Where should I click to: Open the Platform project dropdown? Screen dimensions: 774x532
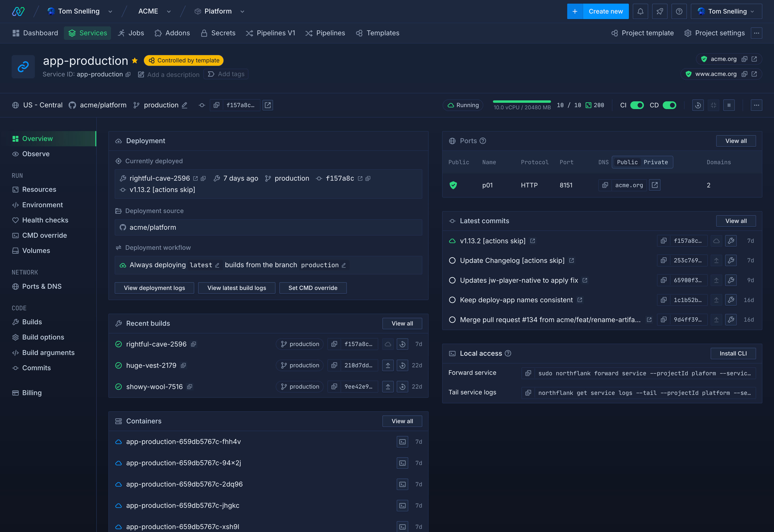tap(242, 12)
